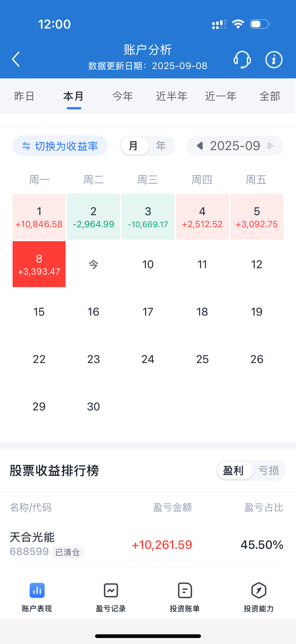Switch to 今年 tab
This screenshot has height=644, width=296.
pos(123,96)
